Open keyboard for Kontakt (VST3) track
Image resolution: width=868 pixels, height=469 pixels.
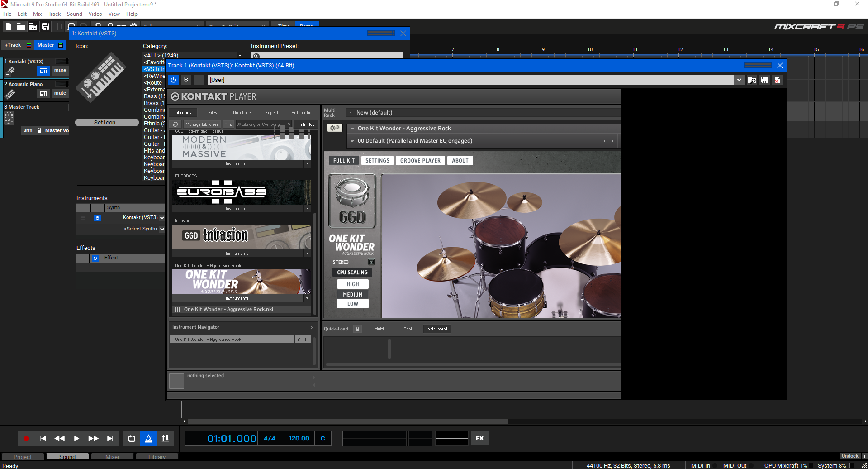click(43, 71)
